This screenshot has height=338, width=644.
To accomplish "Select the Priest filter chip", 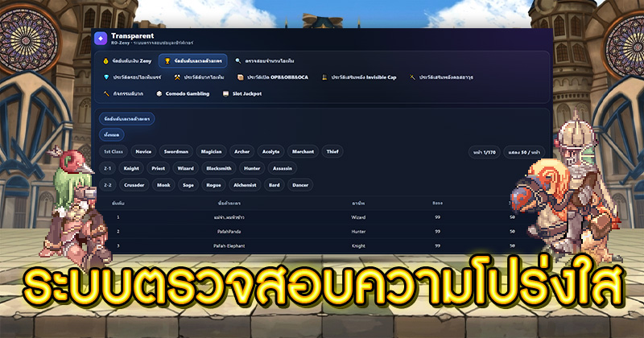I will click(158, 168).
